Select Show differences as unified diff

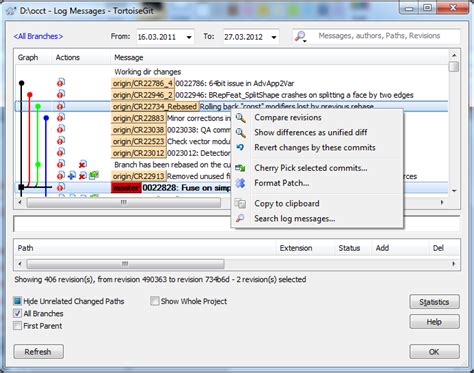(311, 132)
